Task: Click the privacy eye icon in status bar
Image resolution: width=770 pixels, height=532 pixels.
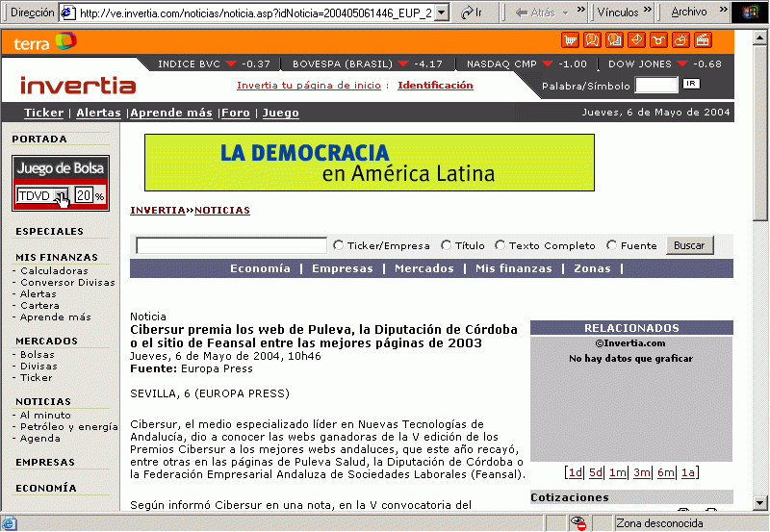Action: (x=579, y=523)
